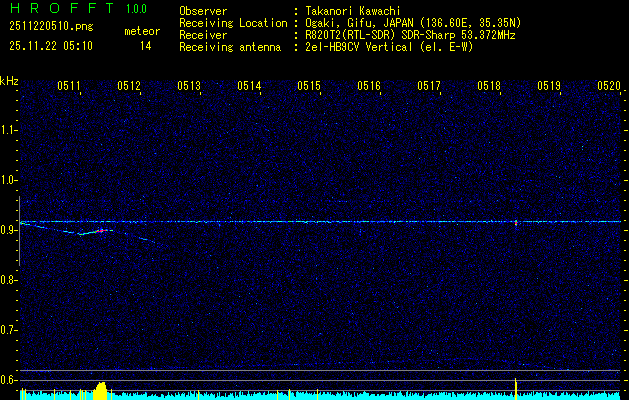Click the large yellow power peak

(99, 389)
